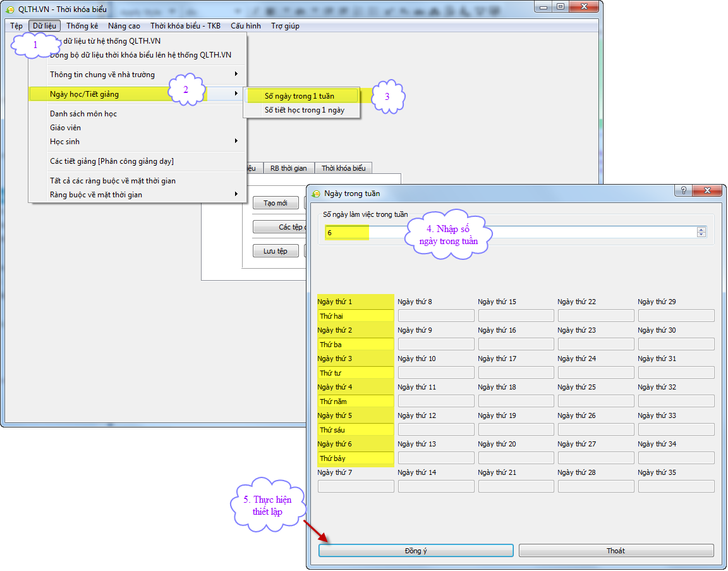Image resolution: width=728 pixels, height=571 pixels.
Task: Click the Lưu tệp button
Action: pos(276,251)
